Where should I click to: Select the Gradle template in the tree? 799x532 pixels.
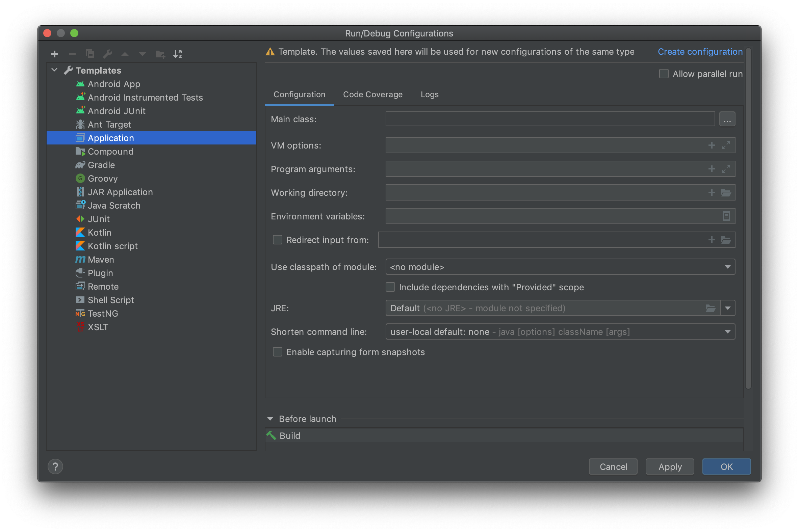tap(101, 165)
